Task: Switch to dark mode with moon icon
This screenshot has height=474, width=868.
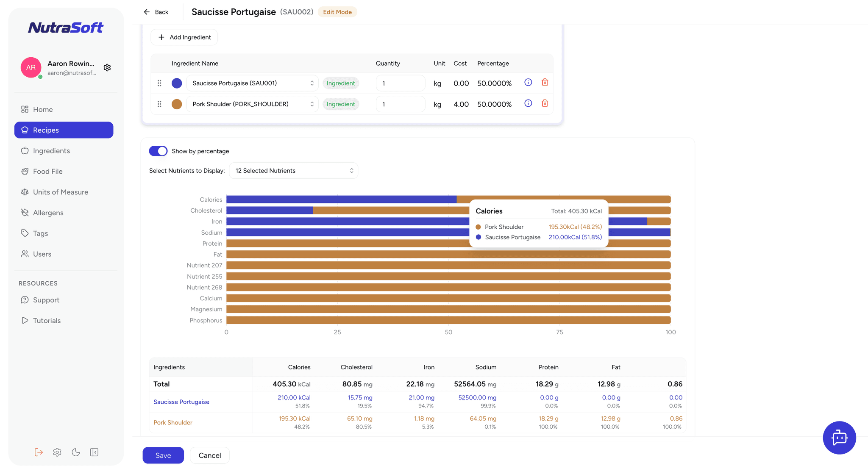Action: pyautogui.click(x=76, y=452)
